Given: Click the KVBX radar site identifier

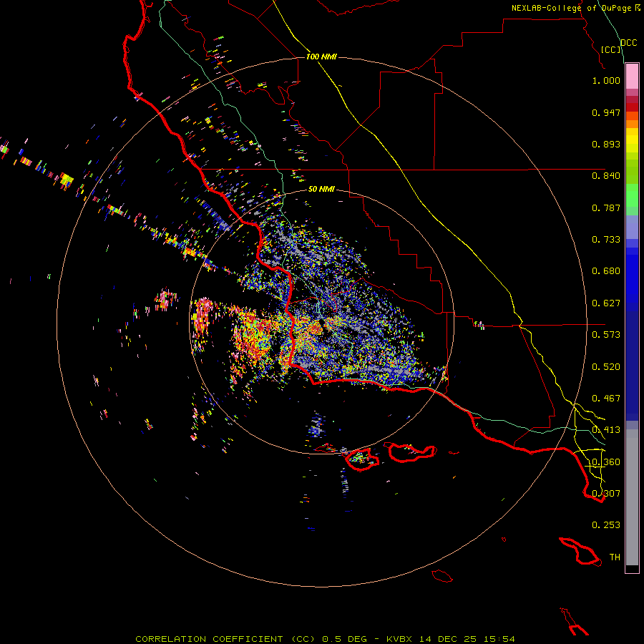Looking at the screenshot, I should [401, 639].
